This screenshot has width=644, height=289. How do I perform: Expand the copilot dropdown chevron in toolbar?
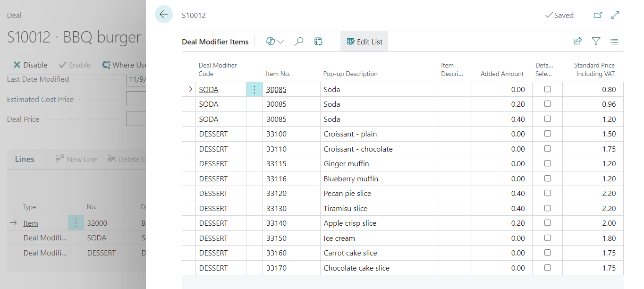[280, 42]
